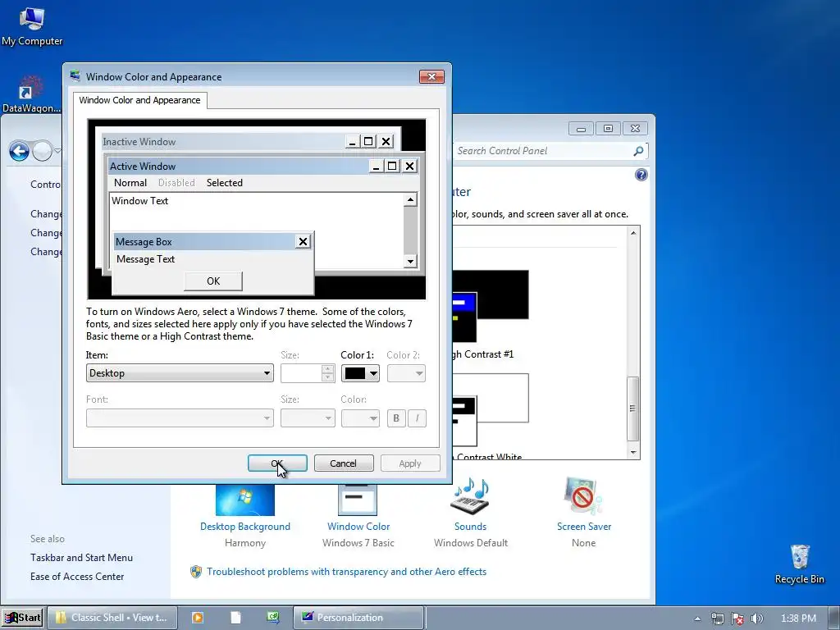This screenshot has width=840, height=630.
Task: Click the search magnifier icon
Action: [638, 151]
